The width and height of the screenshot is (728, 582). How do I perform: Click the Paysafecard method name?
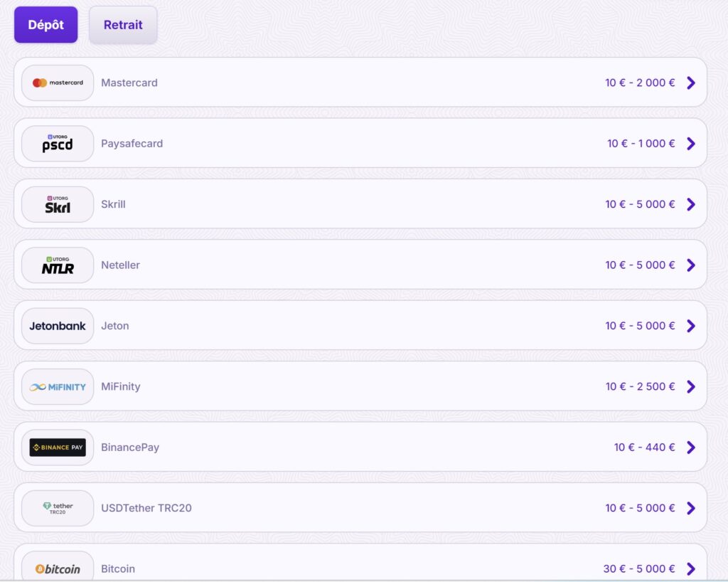132,144
